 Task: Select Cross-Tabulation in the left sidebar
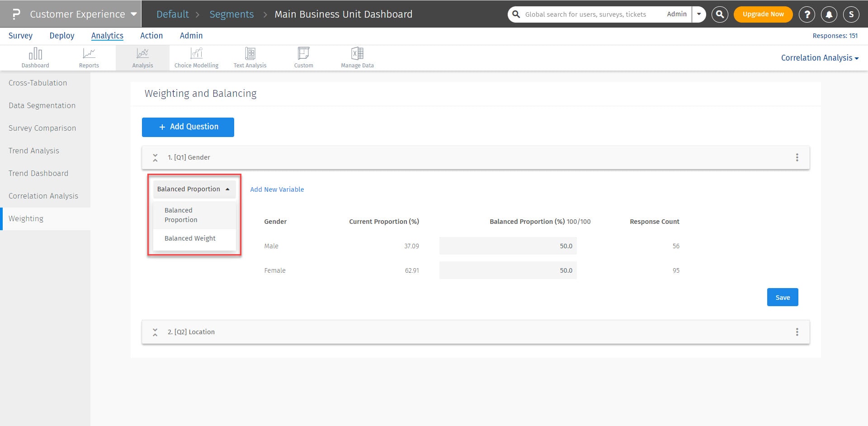[38, 83]
